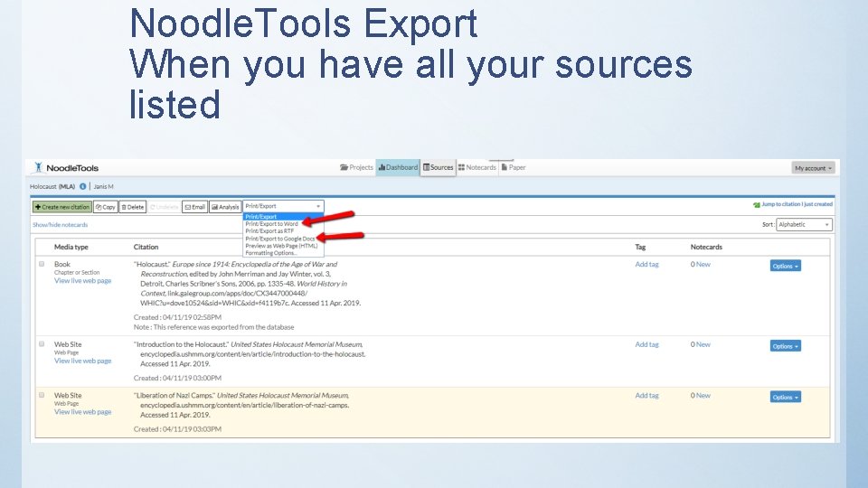Click New notecard link for Book citation

coord(703,265)
